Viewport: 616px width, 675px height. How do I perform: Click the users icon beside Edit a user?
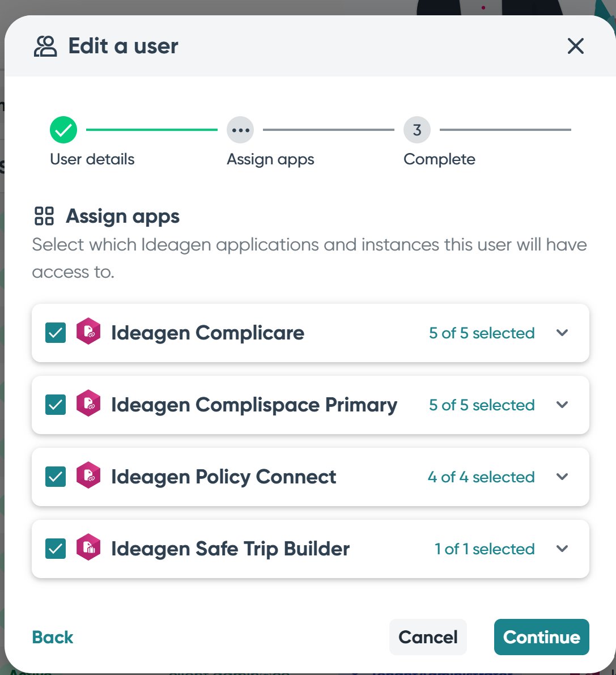pos(45,46)
